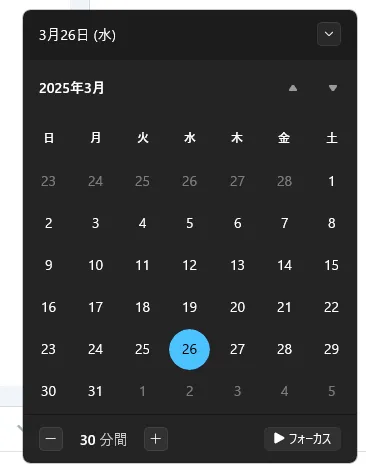This screenshot has width=366, height=471.
Task: Decrease focus time with the minus button
Action: (51, 439)
